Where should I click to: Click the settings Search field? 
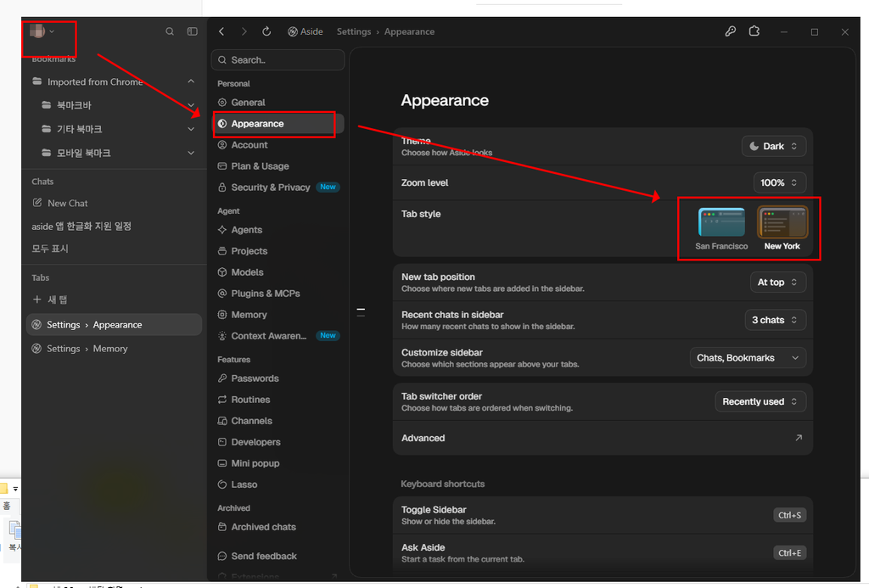tap(278, 60)
